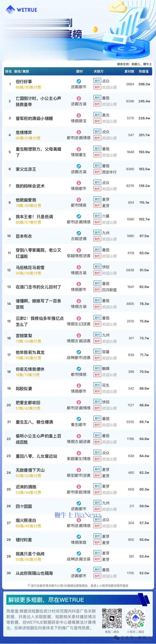This screenshot has height=644, width=156.
Task: Click the 客服二维码 QR code
Action: (x=112, y=619)
